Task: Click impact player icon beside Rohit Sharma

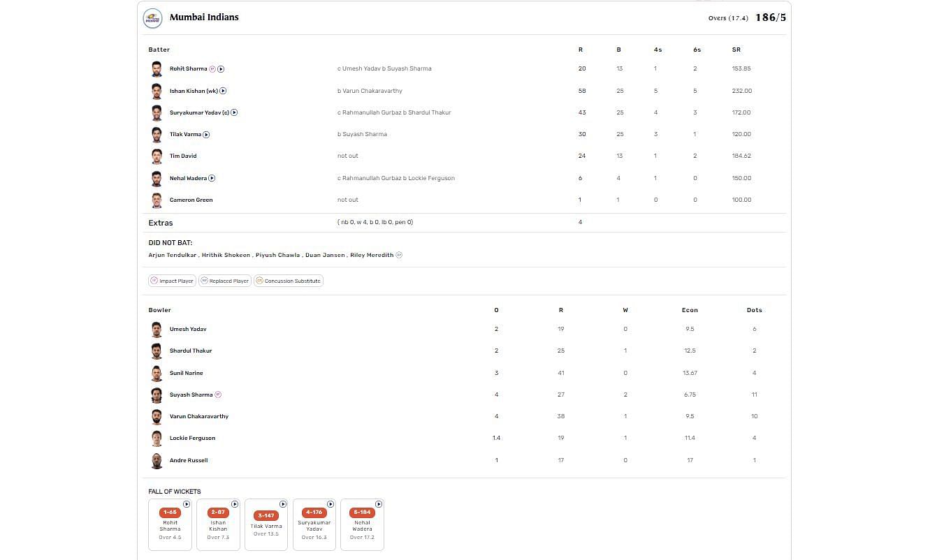Action: [x=212, y=69]
